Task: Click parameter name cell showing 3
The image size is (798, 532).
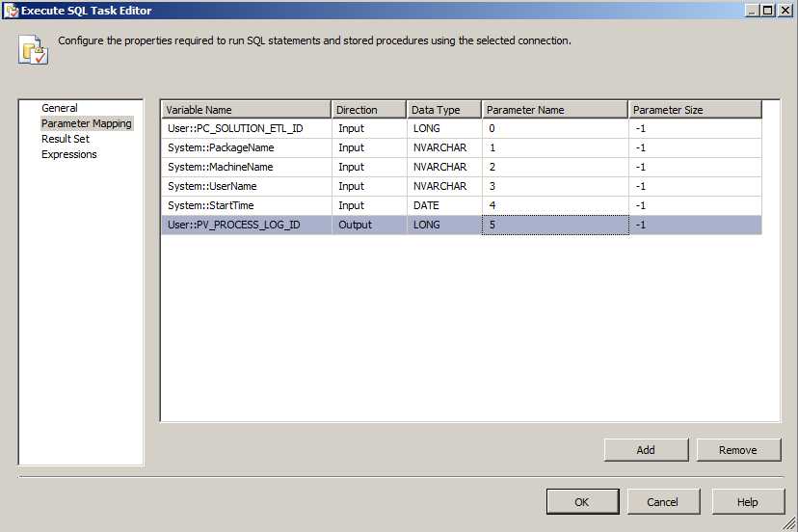Action: click(x=555, y=186)
